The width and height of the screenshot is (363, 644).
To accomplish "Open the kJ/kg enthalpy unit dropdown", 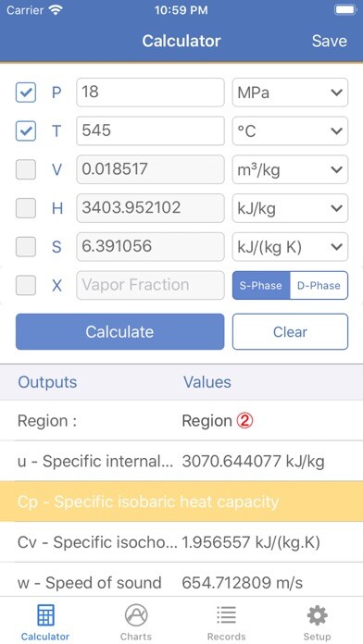I will point(290,208).
